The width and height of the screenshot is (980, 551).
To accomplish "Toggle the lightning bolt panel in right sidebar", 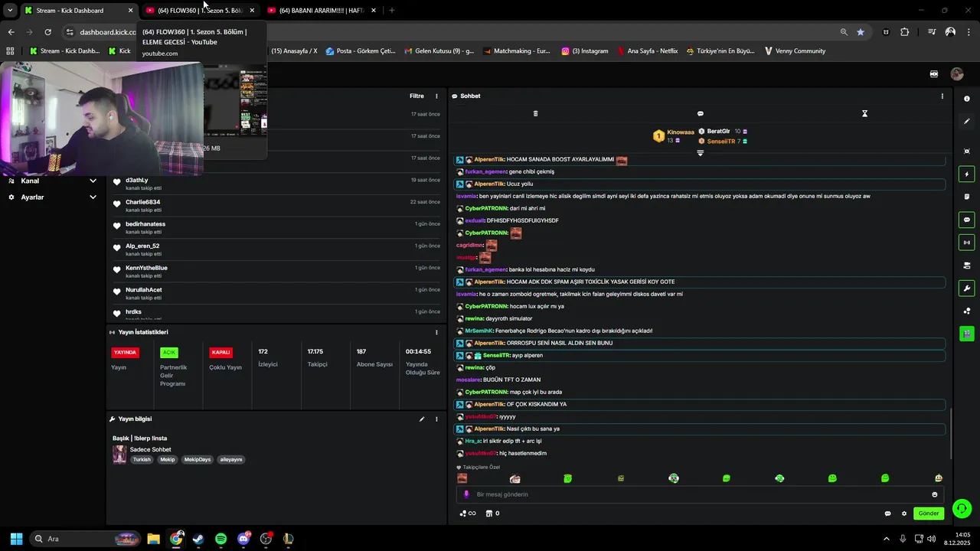I will point(967,174).
